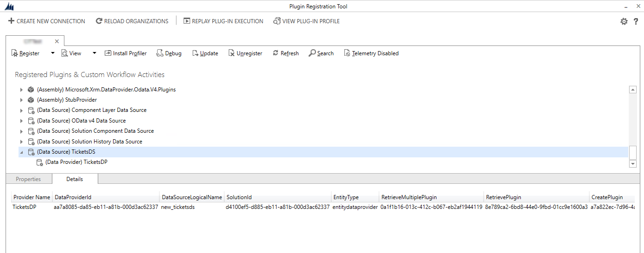Click the Refresh icon in toolbar
This screenshot has width=644, height=253.
pyautogui.click(x=276, y=53)
